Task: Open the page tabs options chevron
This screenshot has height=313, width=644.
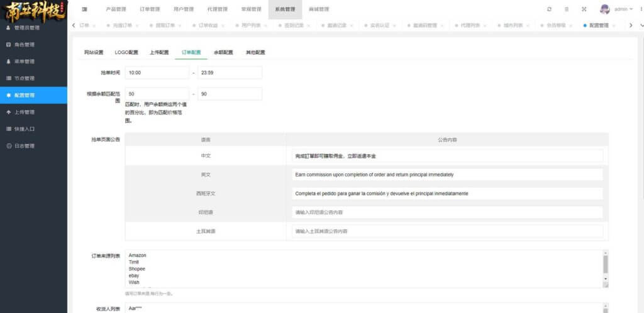Action: pos(642,25)
